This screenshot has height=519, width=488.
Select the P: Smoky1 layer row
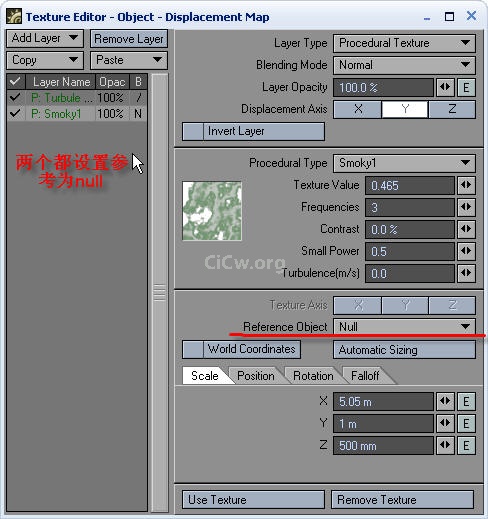(x=77, y=114)
